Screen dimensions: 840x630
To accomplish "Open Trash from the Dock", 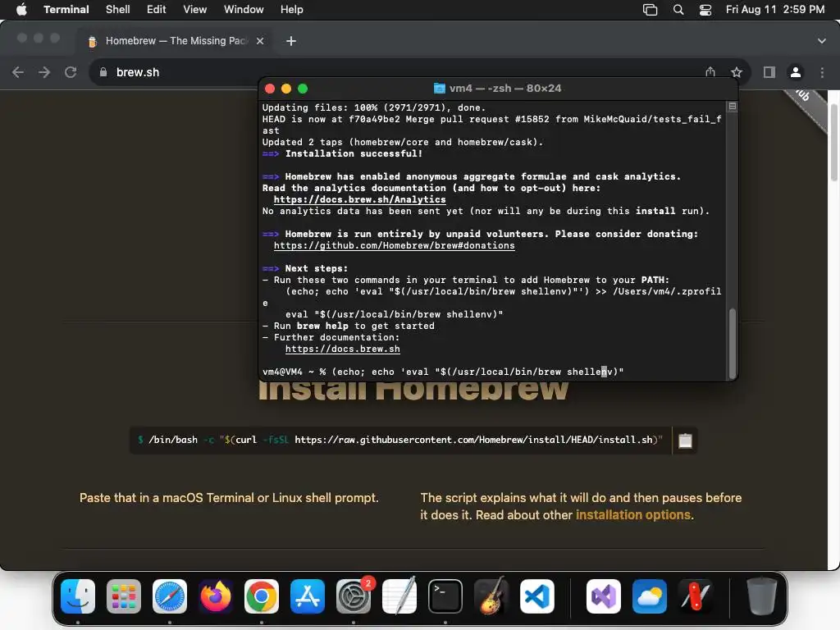I will 762,596.
